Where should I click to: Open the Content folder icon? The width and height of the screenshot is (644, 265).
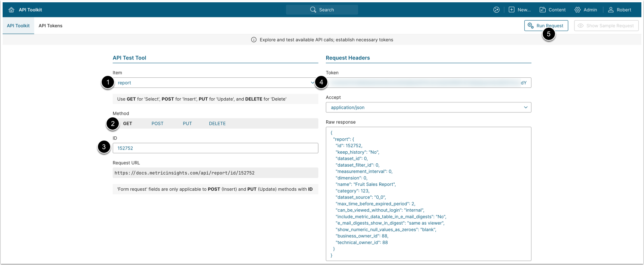pyautogui.click(x=542, y=10)
